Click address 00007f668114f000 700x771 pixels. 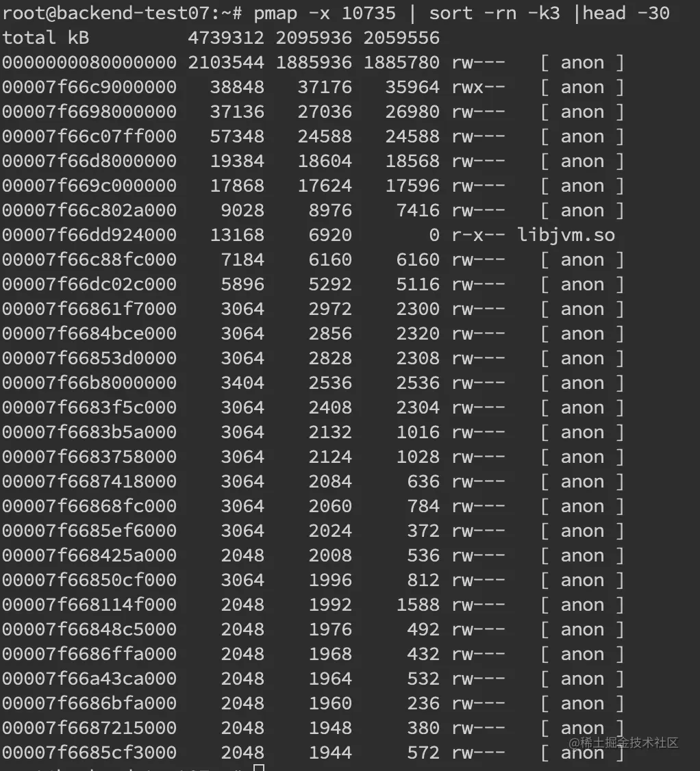coord(90,605)
